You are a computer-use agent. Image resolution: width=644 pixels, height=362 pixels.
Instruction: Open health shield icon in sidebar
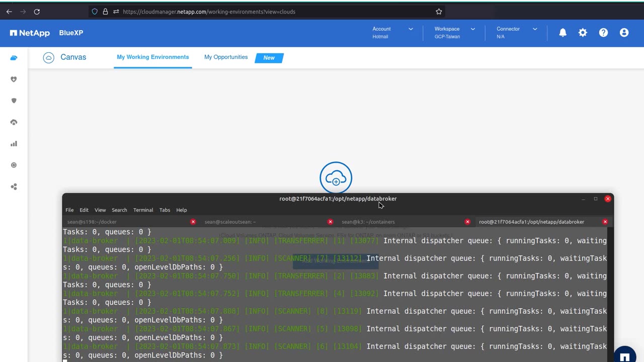(x=14, y=79)
